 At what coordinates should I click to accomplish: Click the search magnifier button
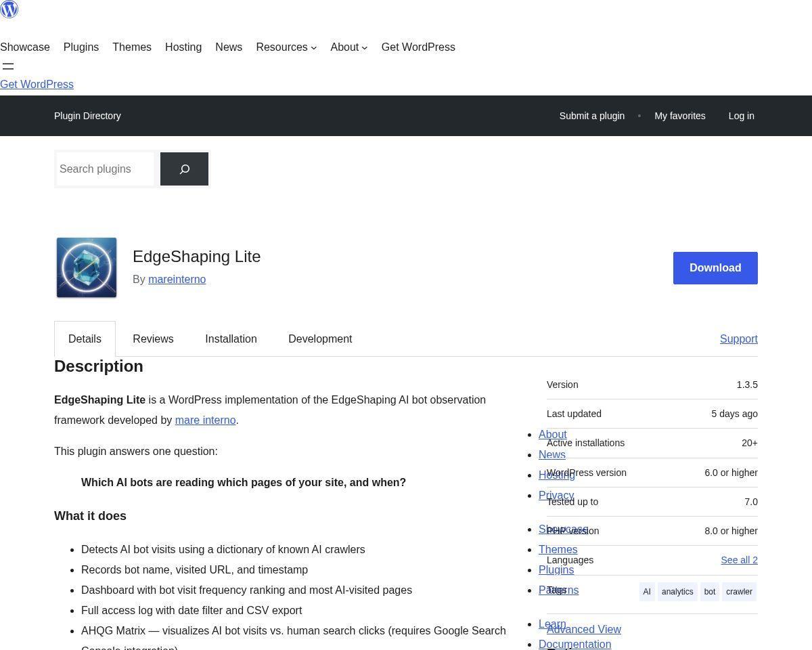click(x=184, y=169)
